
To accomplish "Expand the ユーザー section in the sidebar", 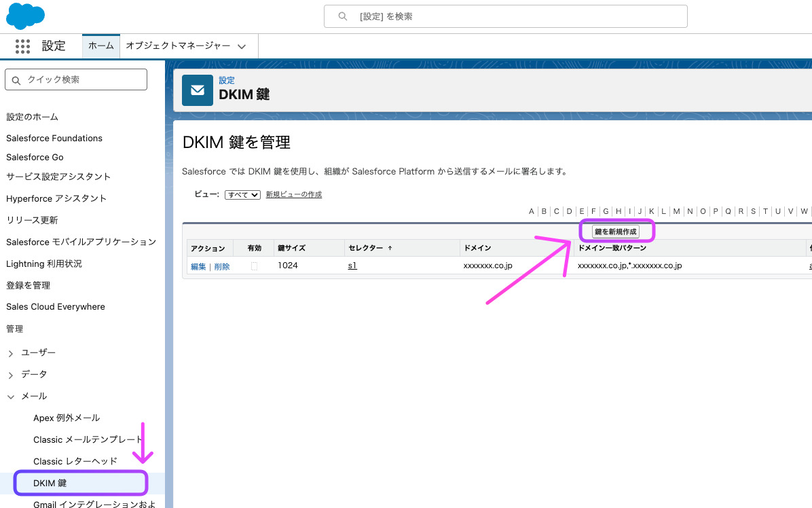I will (x=12, y=352).
